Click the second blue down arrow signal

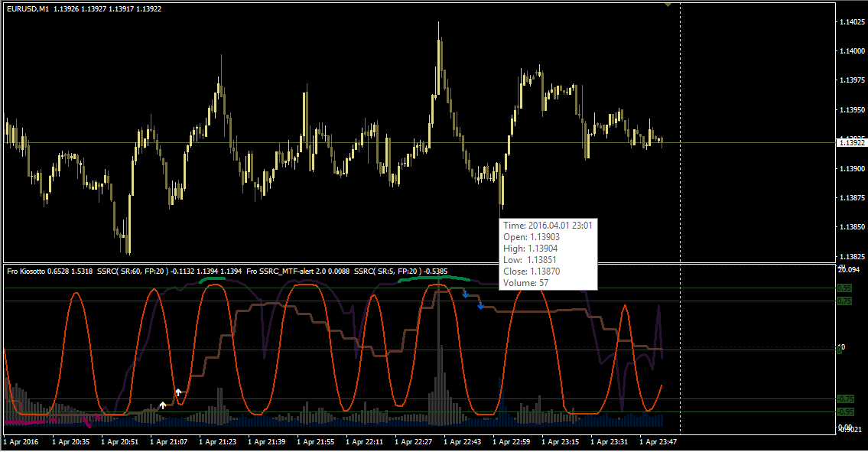480,306
